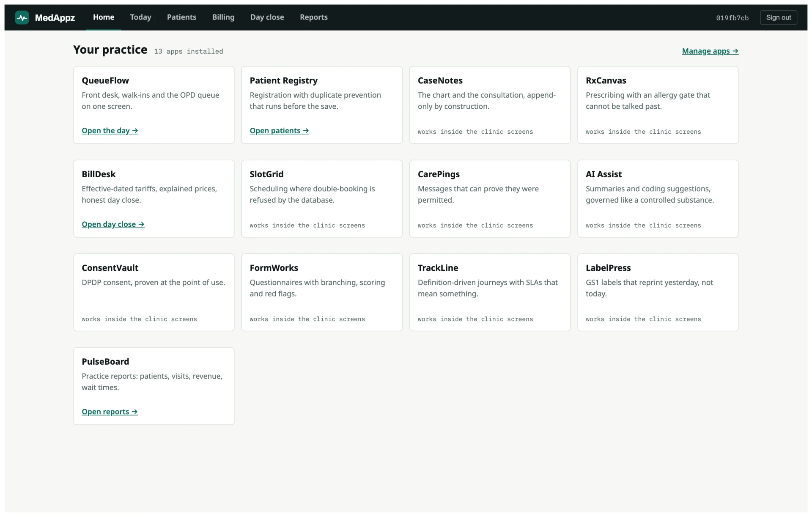
Task: Follow the Open patients link
Action: (279, 131)
